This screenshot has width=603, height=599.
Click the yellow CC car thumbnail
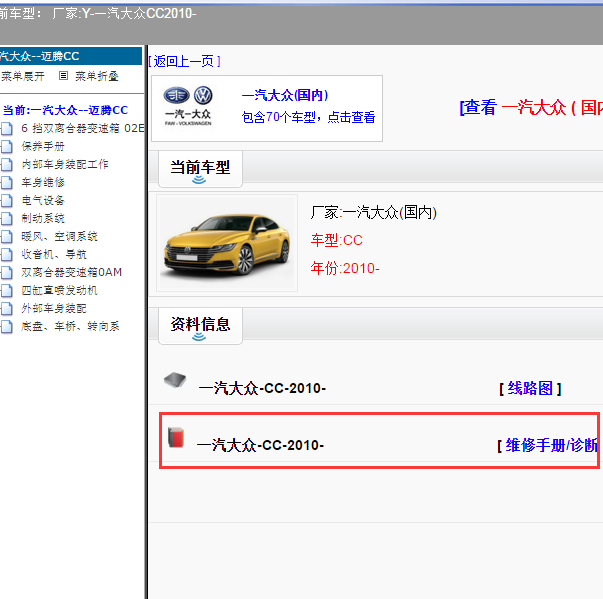[x=227, y=243]
